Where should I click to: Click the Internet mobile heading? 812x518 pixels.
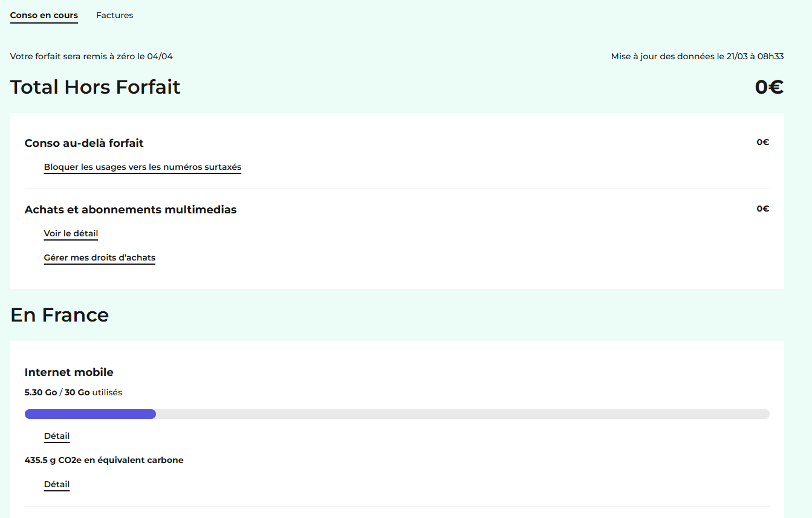click(x=69, y=372)
